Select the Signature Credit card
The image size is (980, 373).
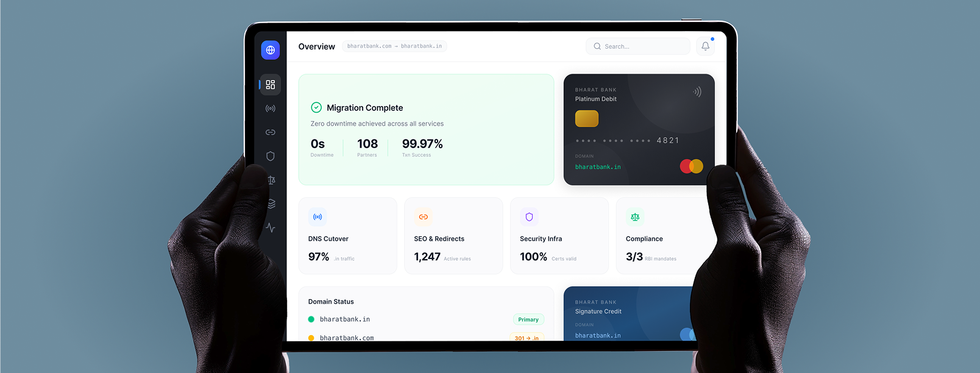click(x=628, y=313)
